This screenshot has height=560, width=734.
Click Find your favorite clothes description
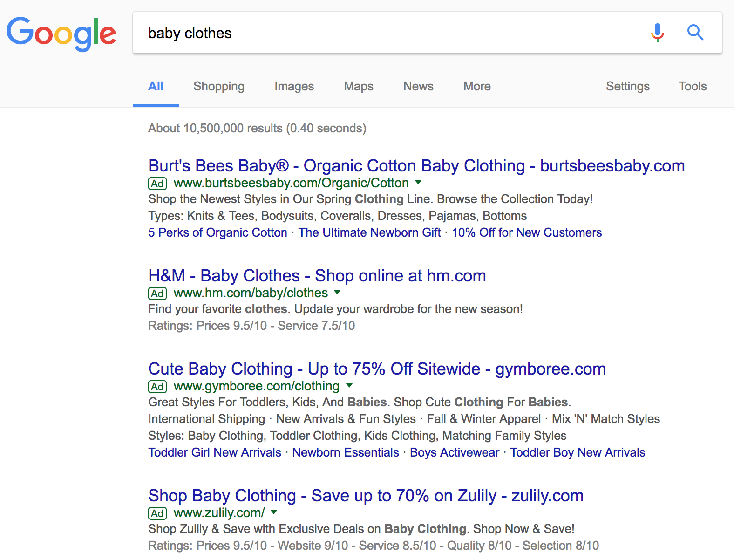coord(335,309)
